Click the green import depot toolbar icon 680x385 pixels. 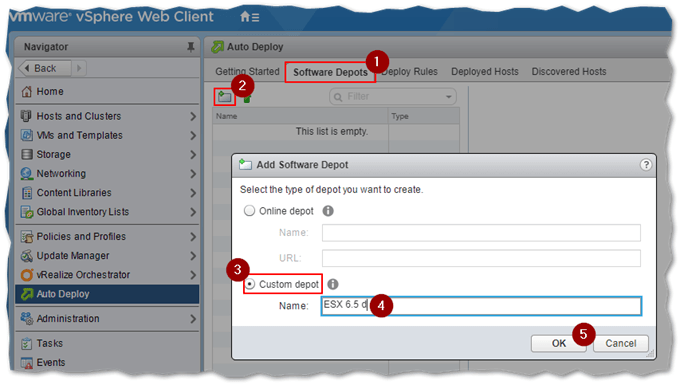[x=247, y=99]
